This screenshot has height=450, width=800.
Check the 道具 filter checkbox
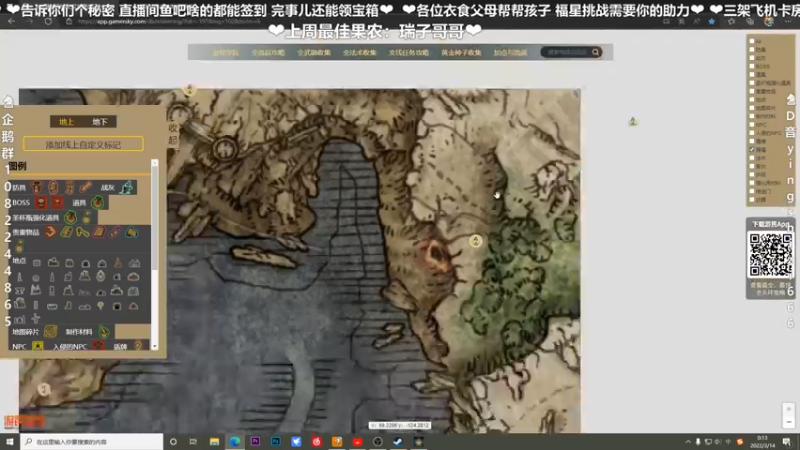[x=752, y=74]
